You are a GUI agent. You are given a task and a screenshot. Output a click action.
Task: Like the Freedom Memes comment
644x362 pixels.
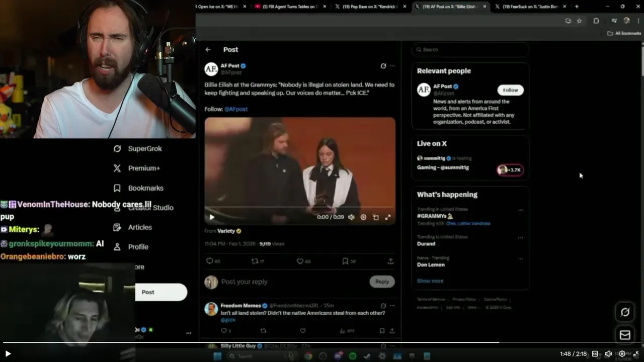coord(302,331)
